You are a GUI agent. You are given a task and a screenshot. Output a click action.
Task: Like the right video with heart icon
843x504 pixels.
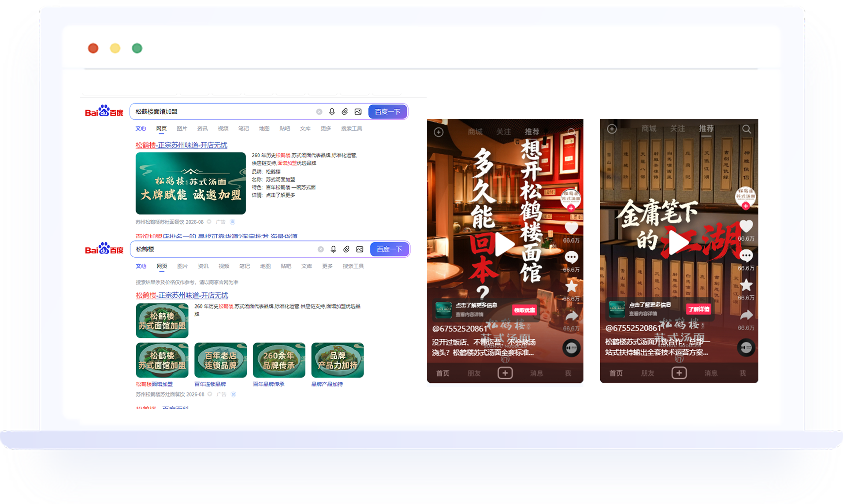[746, 226]
